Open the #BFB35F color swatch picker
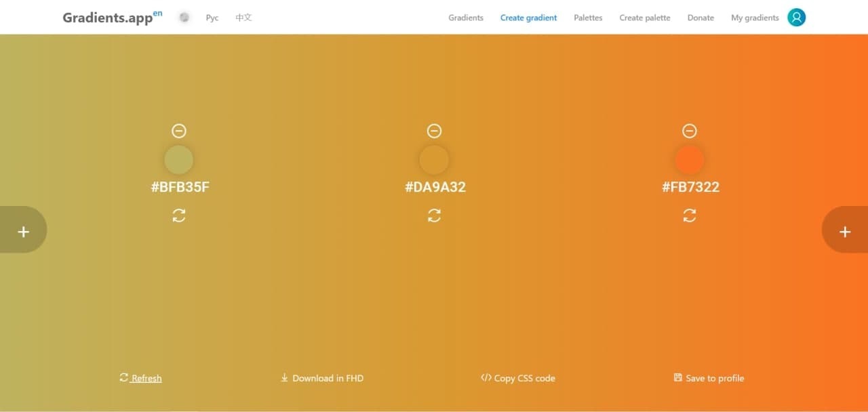The height and width of the screenshot is (412, 868). coord(179,160)
